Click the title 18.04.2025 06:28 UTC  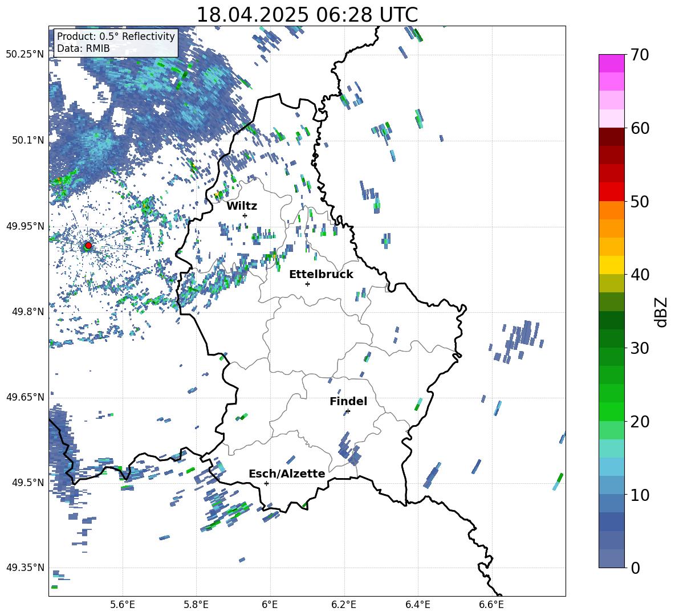307,15
